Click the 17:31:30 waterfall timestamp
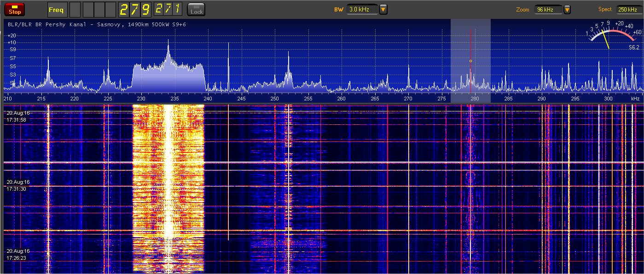 tap(17, 189)
